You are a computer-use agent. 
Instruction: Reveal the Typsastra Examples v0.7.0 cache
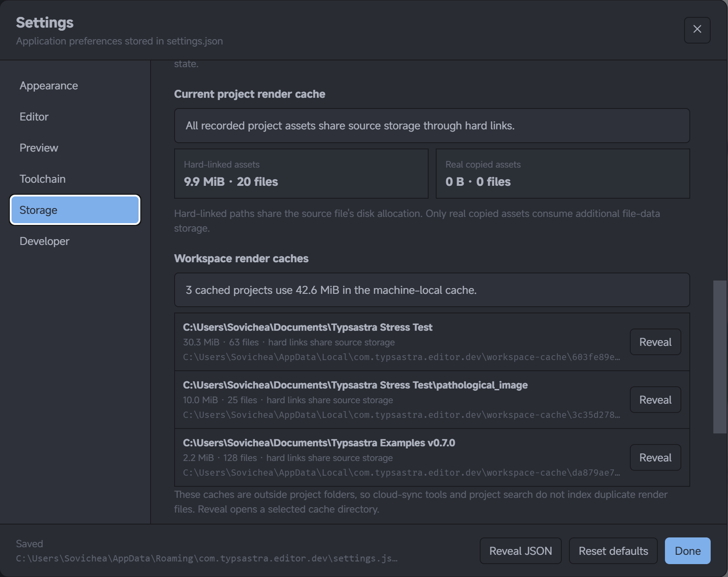[655, 457]
